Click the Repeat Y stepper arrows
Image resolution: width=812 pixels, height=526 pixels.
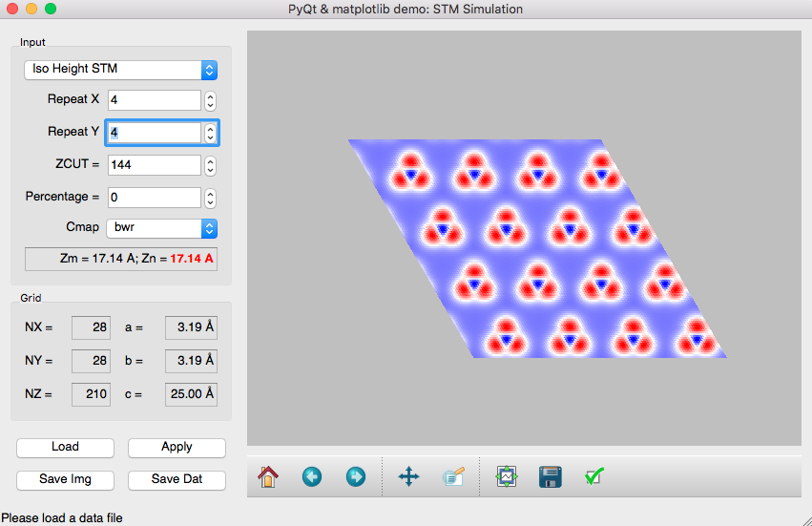tap(210, 134)
